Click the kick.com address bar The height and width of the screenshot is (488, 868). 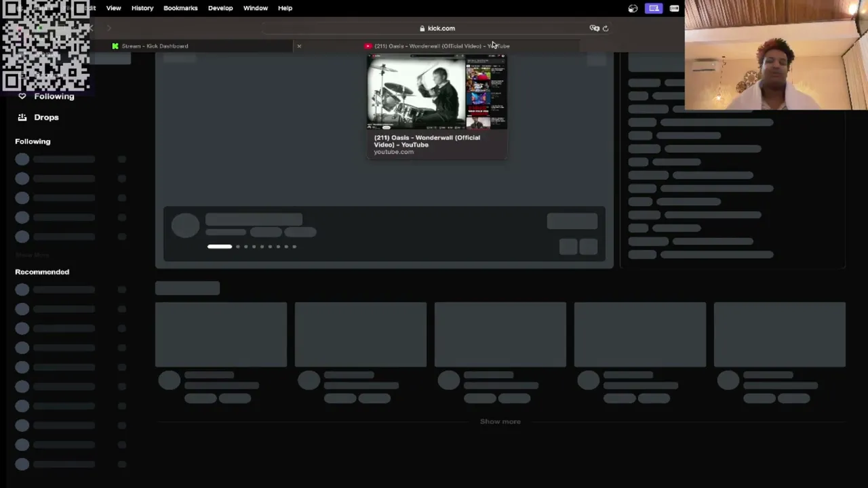coord(437,28)
